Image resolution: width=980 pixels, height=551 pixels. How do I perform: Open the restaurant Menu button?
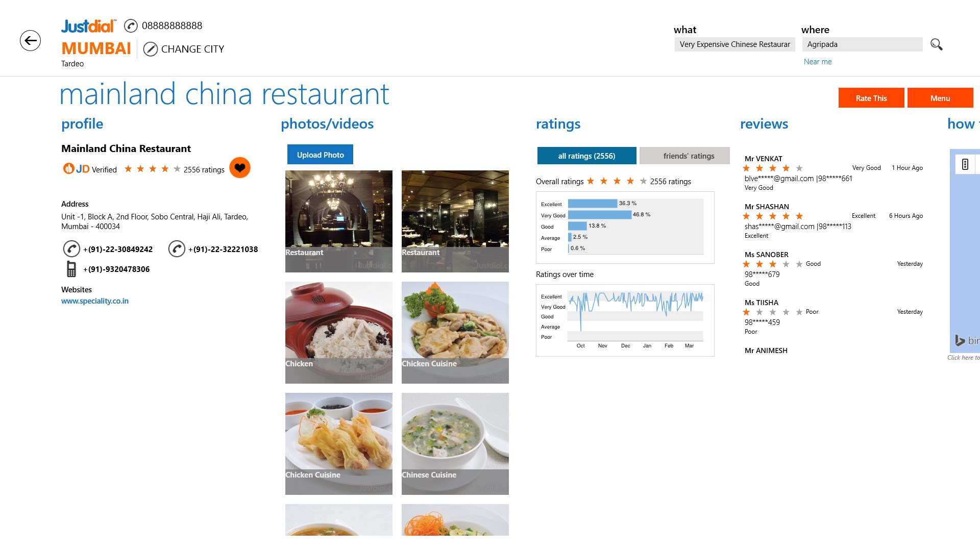pos(940,98)
